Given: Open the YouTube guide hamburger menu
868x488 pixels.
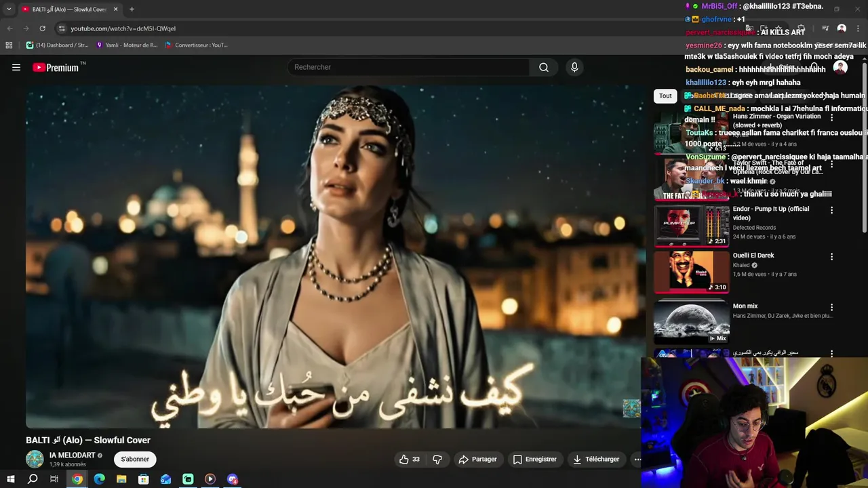Looking at the screenshot, I should point(16,67).
